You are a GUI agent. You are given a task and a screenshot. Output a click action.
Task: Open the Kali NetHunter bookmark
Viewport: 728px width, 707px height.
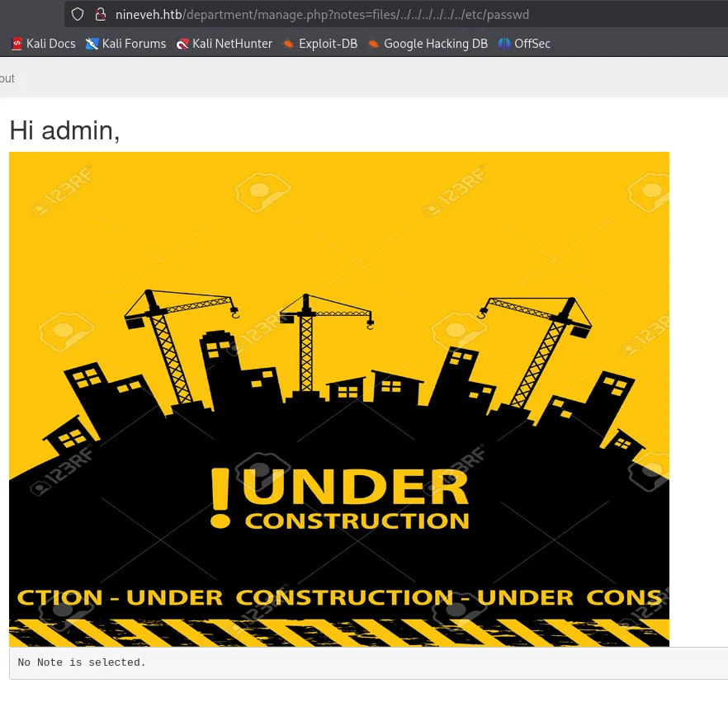click(224, 44)
